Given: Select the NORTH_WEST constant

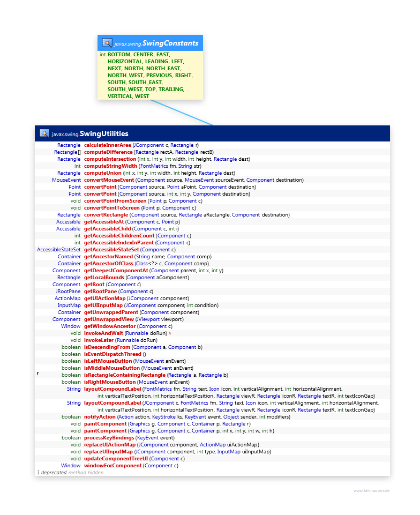Looking at the screenshot, I should [125, 75].
